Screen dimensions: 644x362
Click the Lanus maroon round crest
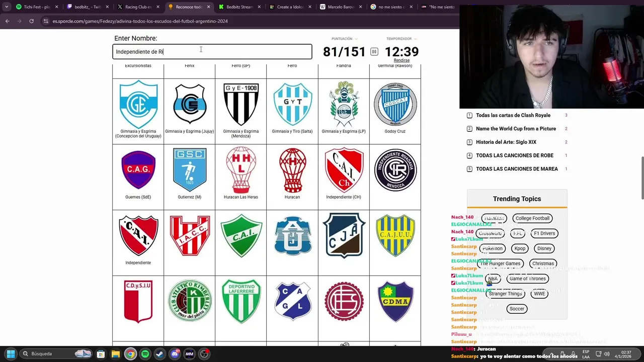344,301
